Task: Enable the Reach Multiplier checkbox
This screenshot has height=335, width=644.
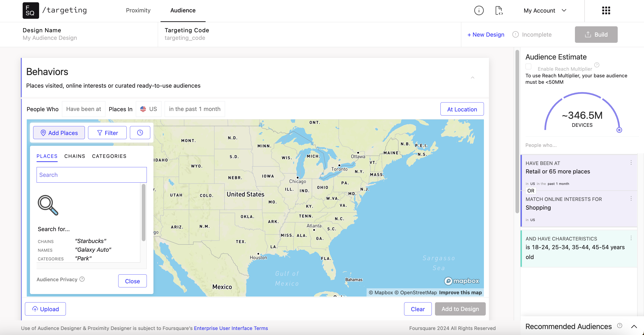Action: 529,67
